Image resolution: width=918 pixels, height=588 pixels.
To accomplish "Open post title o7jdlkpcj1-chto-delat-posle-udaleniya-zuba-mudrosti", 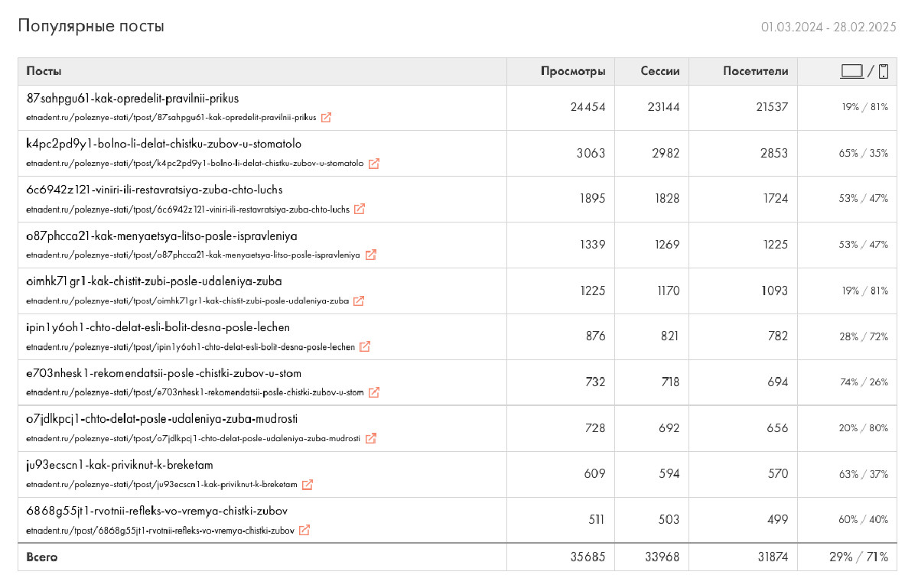I will pyautogui.click(x=161, y=420).
